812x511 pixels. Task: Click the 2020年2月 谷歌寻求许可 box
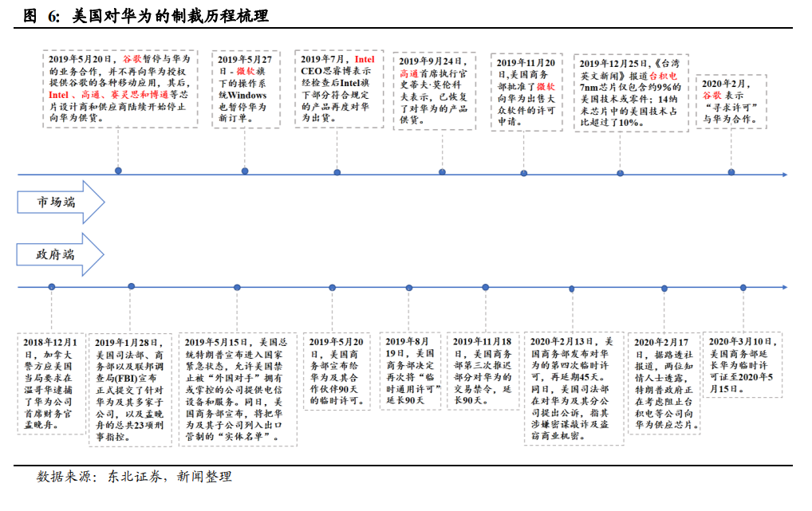[x=731, y=101]
